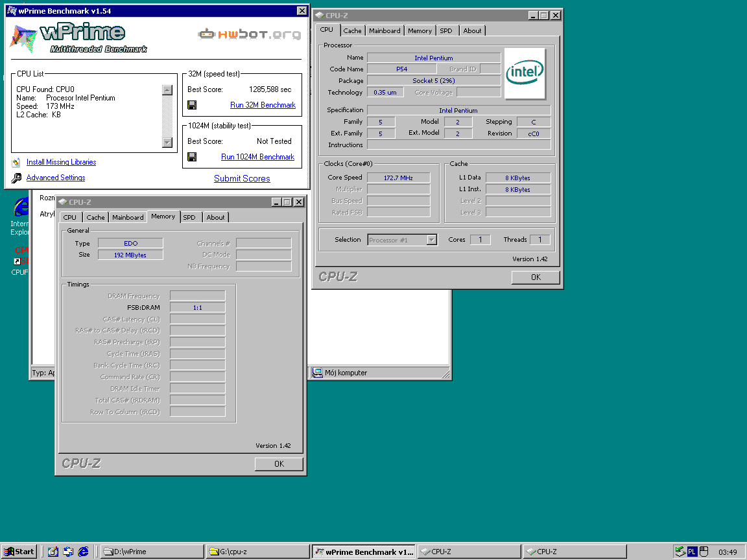Run the 32M Benchmark
Image resolution: width=747 pixels, height=560 pixels.
tap(263, 105)
